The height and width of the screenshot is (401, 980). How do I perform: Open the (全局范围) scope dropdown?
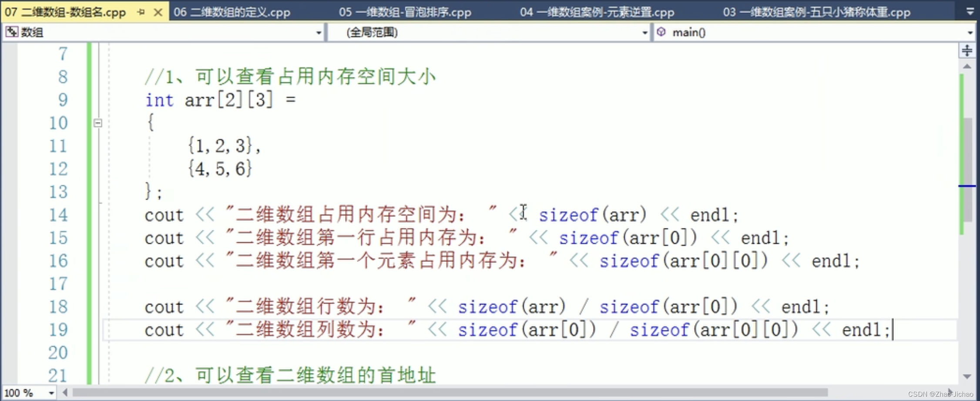pos(644,33)
